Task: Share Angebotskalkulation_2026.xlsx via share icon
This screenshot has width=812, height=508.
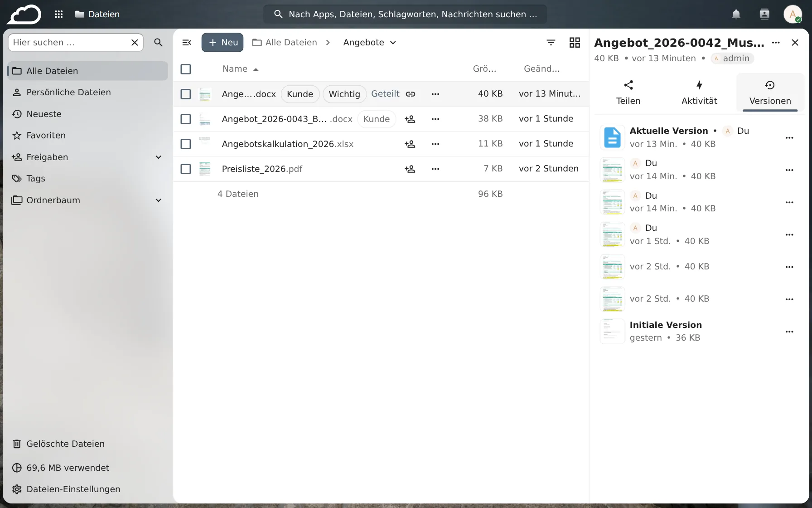Action: coord(410,144)
